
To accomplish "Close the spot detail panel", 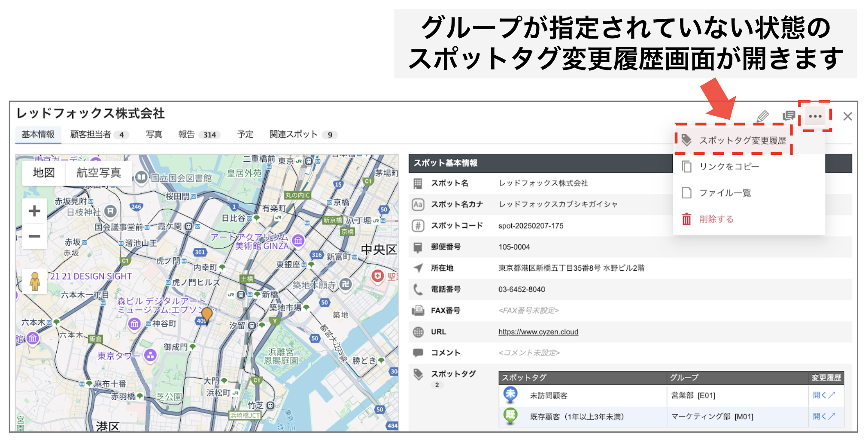I will (x=847, y=116).
